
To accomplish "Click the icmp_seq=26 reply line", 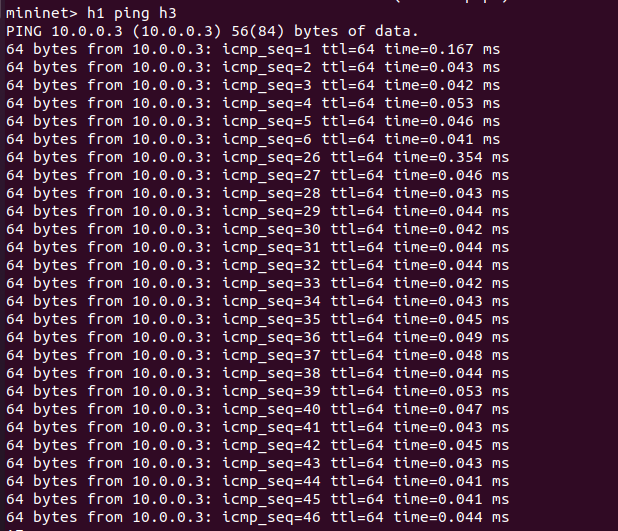I will click(256, 156).
